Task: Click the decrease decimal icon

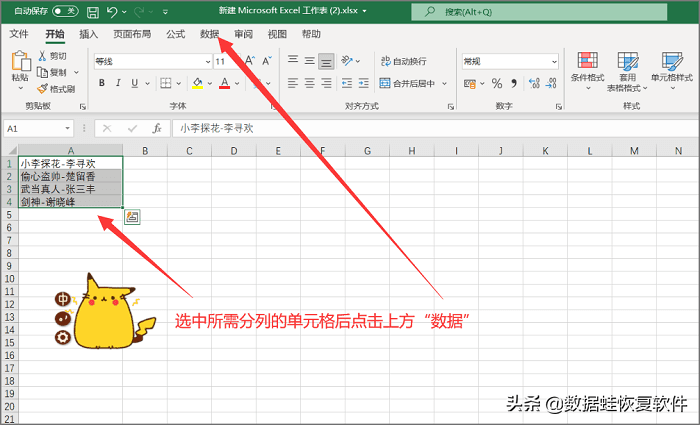Action: pos(551,83)
